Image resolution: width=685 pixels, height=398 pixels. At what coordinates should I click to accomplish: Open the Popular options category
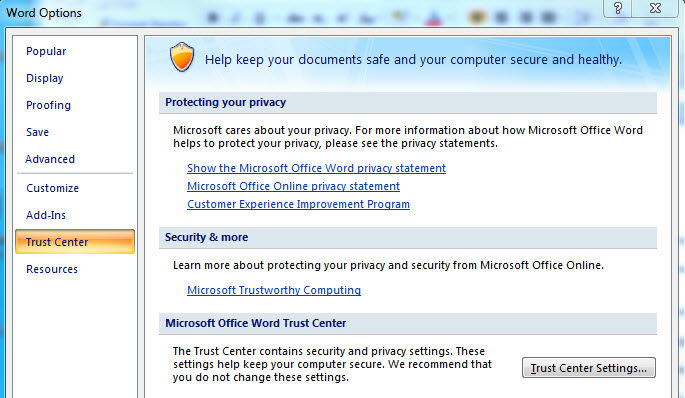pos(46,51)
